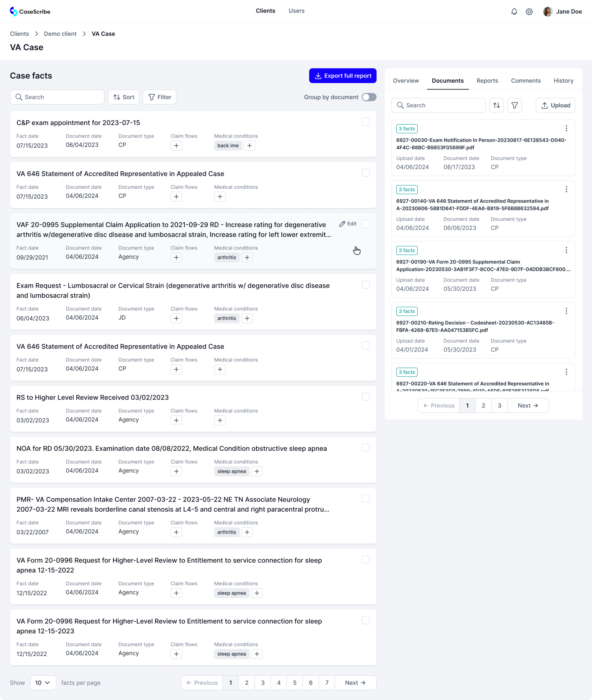Click the Export full report button

343,76
